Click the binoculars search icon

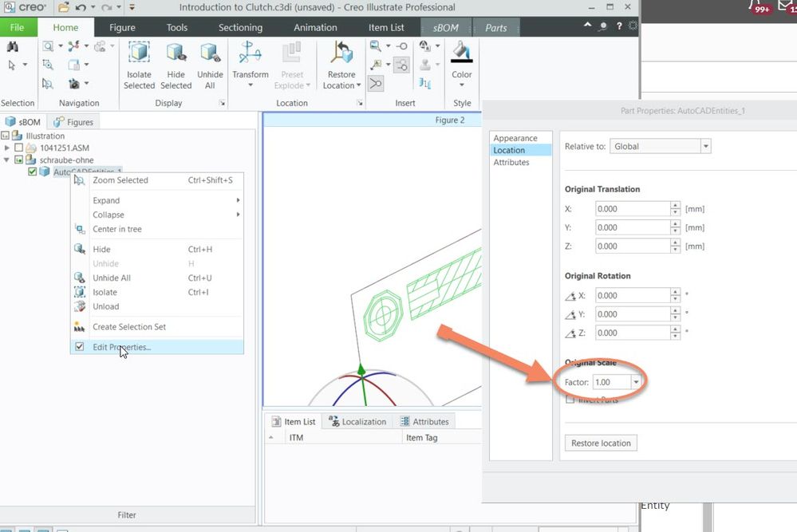(x=13, y=47)
